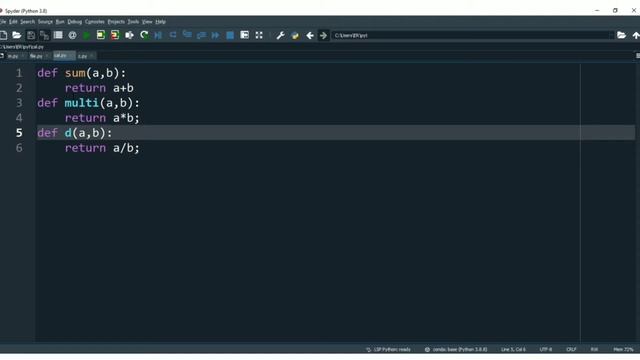
Task: Place cursor on 'def multi(a,b):' line
Action: [88, 103]
